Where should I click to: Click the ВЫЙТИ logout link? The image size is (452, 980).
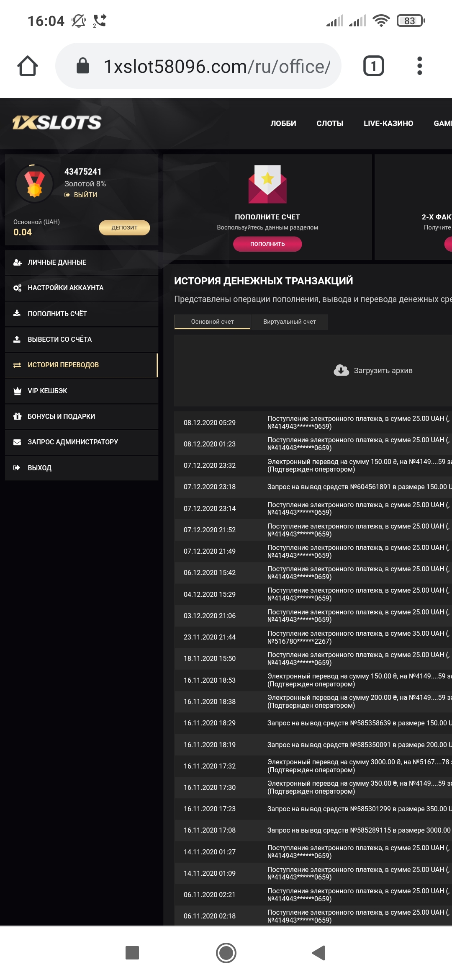(85, 195)
